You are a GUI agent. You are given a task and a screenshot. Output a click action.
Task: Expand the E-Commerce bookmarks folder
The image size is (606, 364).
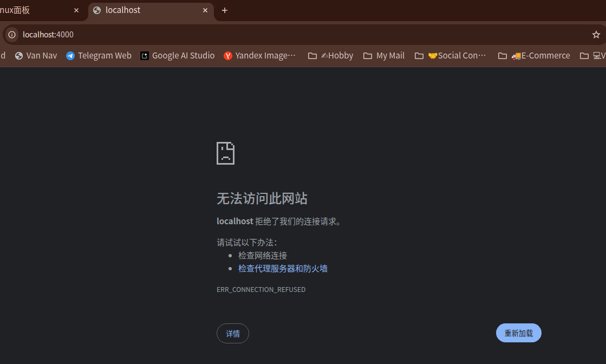pyautogui.click(x=534, y=55)
